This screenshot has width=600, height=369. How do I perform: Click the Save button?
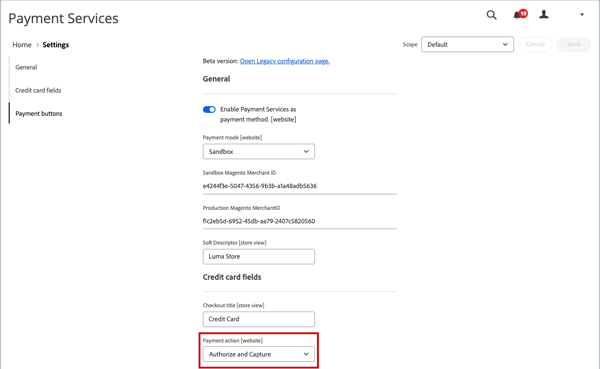[574, 44]
